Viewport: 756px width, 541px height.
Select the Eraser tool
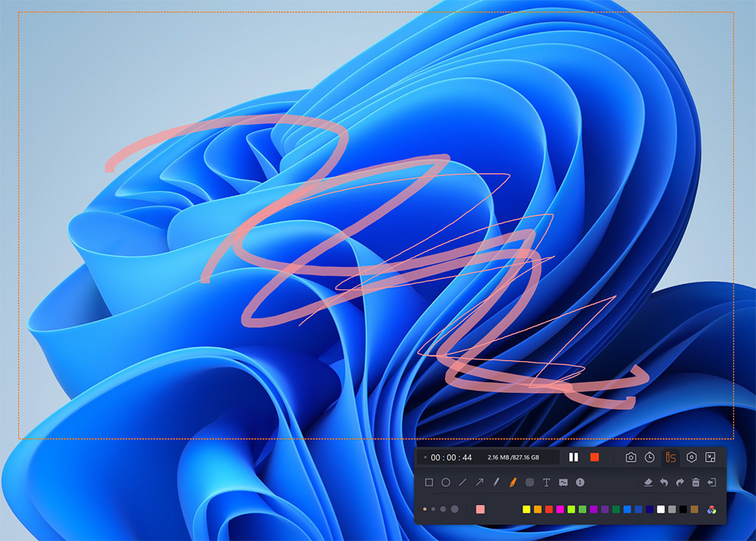[x=648, y=482]
